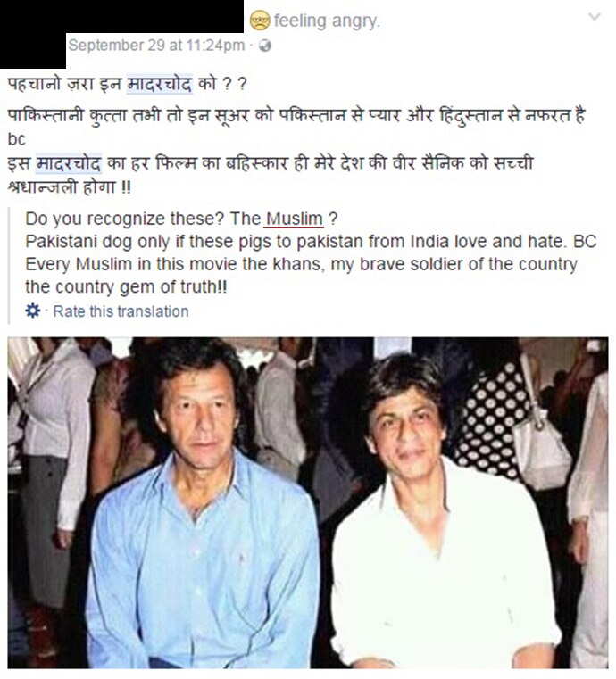This screenshot has width=616, height=679.
Task: Open the blacked-out poster name
Action: (155, 16)
